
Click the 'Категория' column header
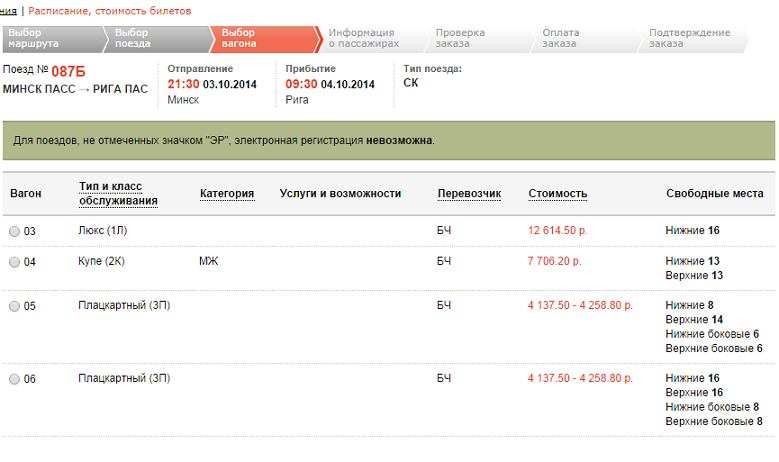click(227, 194)
